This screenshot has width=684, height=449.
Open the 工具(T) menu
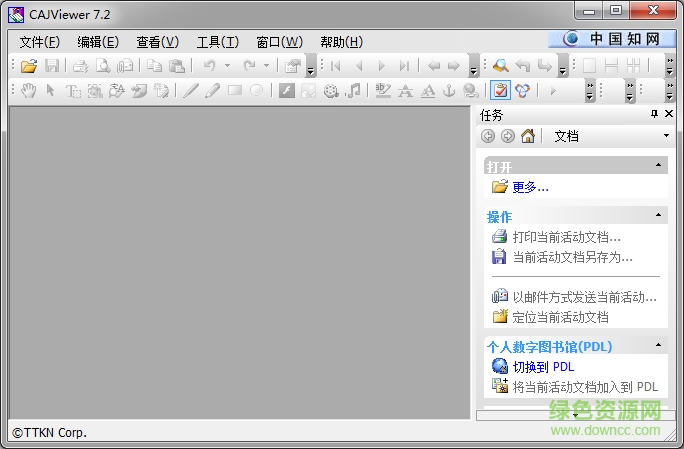pyautogui.click(x=218, y=42)
